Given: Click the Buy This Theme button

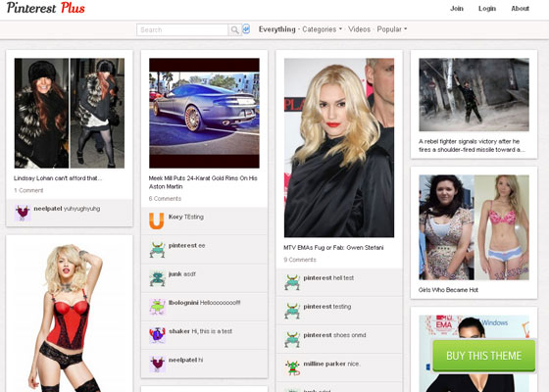Looking at the screenshot, I should coord(484,356).
